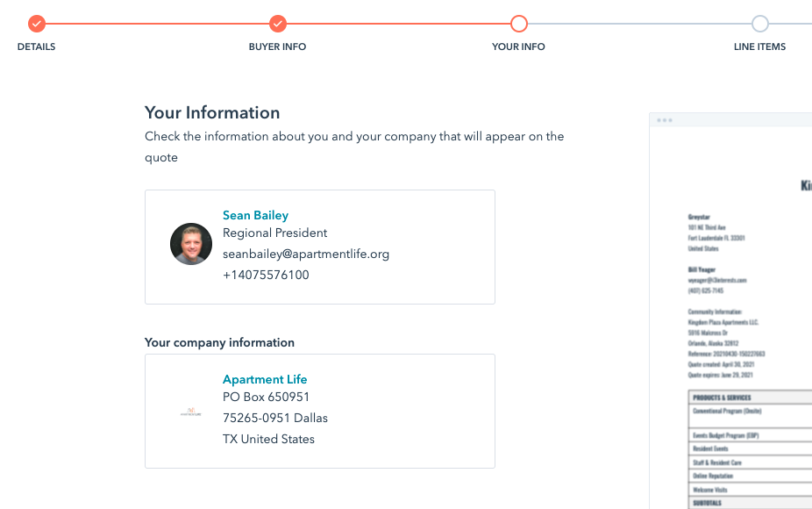
Task: Click the Your Information heading
Action: (212, 112)
